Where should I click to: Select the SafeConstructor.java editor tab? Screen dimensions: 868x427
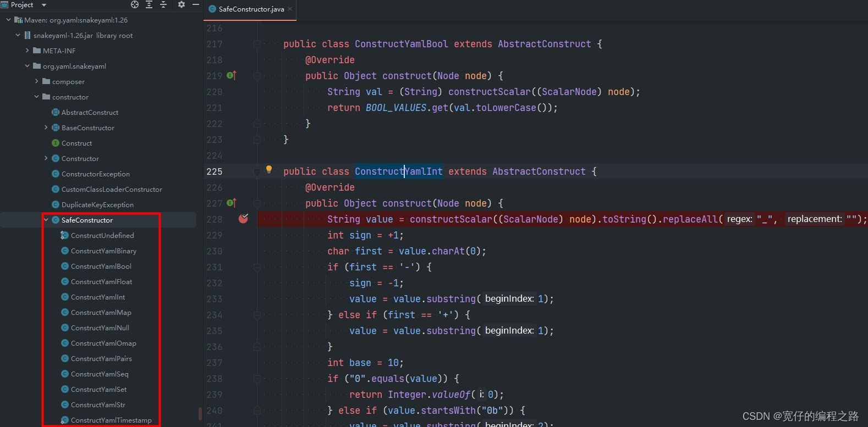click(x=250, y=9)
